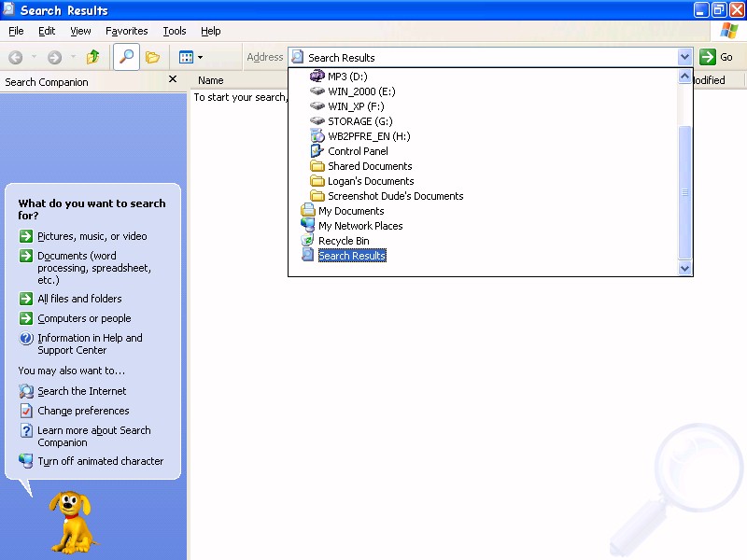Choose My Network Places icon

308,225
